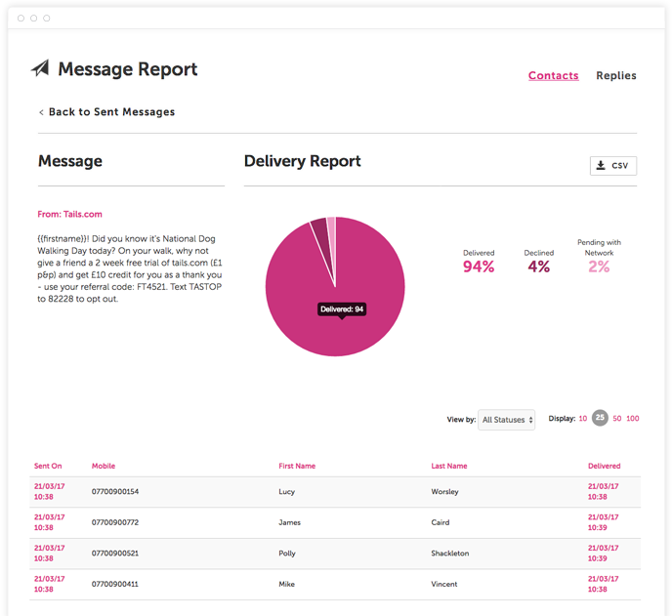
Task: Click the Delivered 94% statistic
Action: click(x=479, y=262)
